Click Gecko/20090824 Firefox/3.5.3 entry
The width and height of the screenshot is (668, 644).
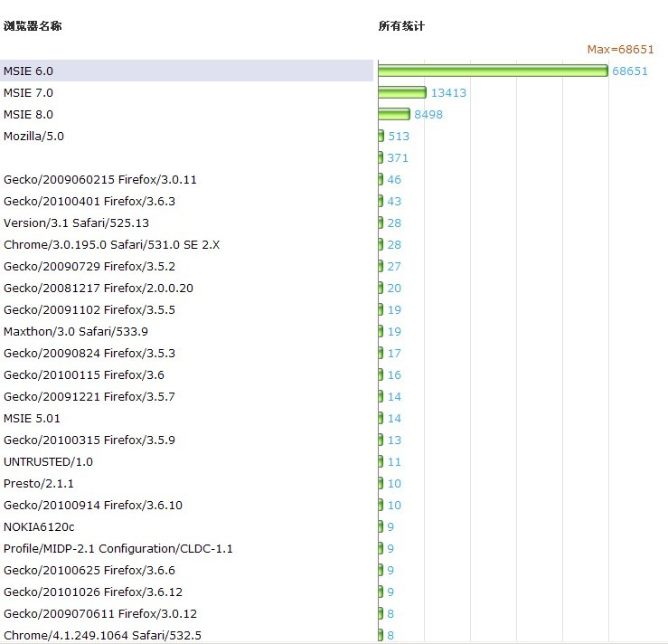pos(89,354)
